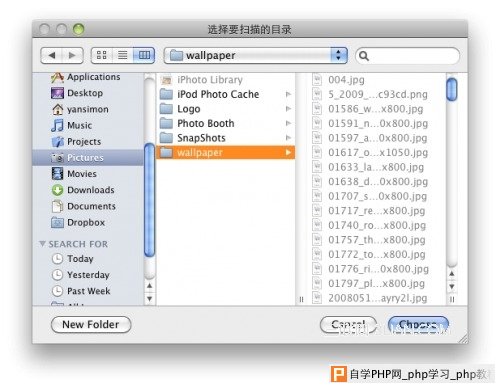Screen dimensions: 500x388
Task: Expand arrow beside iPod Photo Cache
Action: 288,94
